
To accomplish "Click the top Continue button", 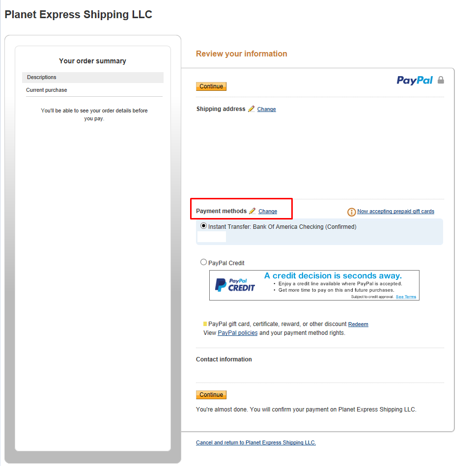I will (211, 86).
